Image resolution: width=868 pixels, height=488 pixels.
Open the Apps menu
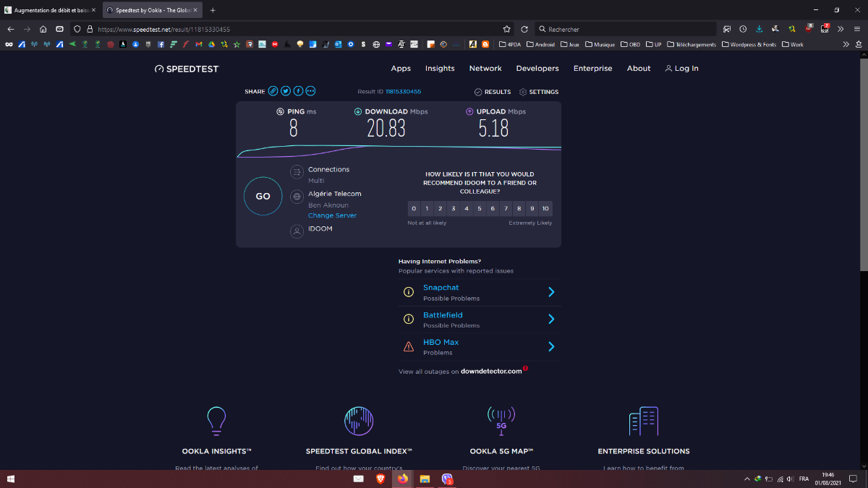(401, 69)
